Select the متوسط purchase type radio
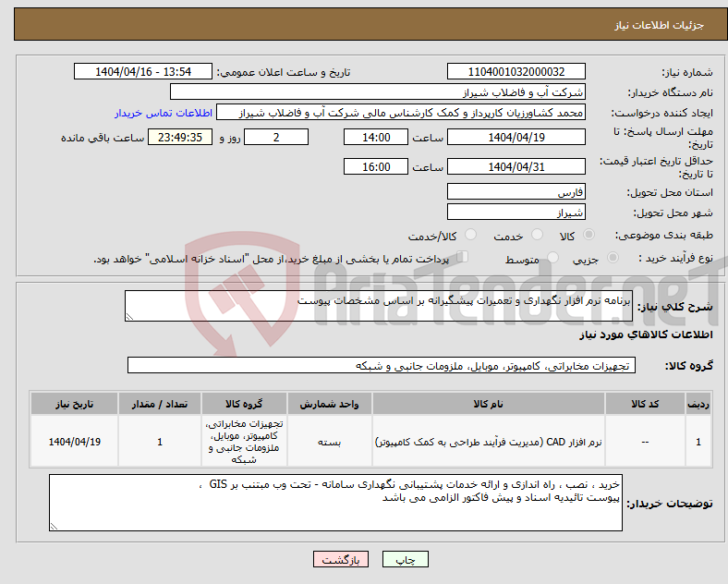This screenshot has height=584, width=728. tap(553, 257)
